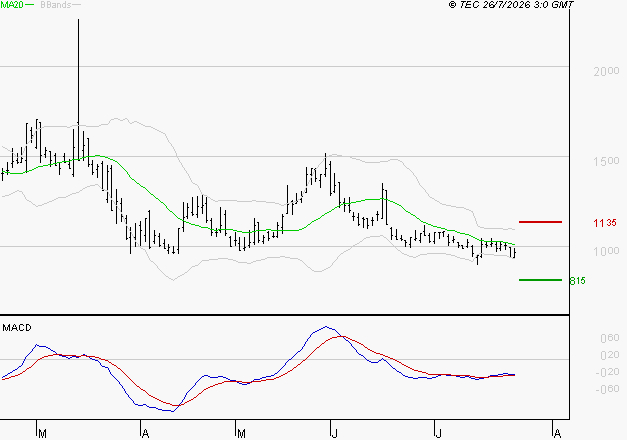This screenshot has width=627, height=440.
Task: Click the green 815 price label
Action: pos(577,281)
